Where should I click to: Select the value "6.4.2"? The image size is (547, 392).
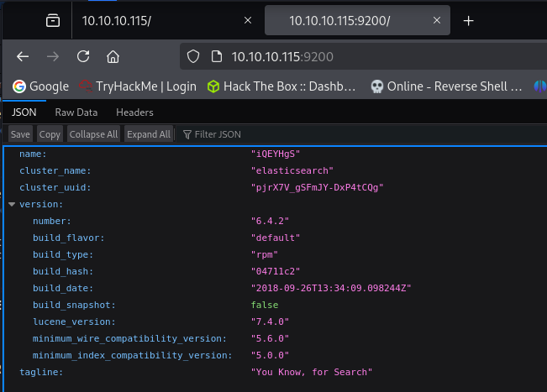tap(270, 221)
